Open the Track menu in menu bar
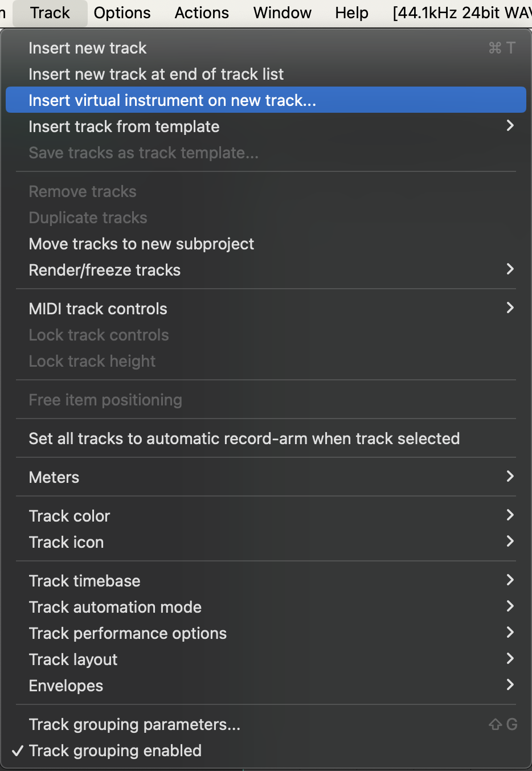 50,13
